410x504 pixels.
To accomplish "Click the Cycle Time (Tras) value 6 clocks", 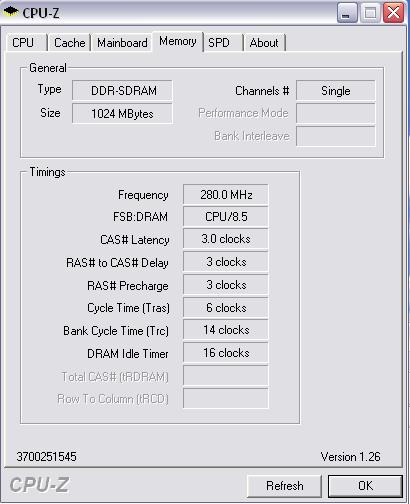I will click(226, 308).
